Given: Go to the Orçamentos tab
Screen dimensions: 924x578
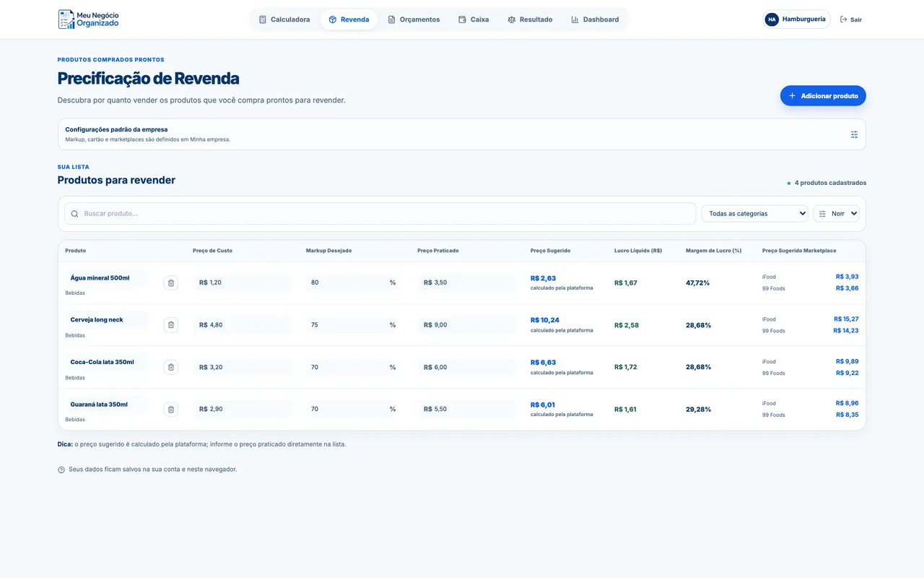Looking at the screenshot, I should point(414,20).
